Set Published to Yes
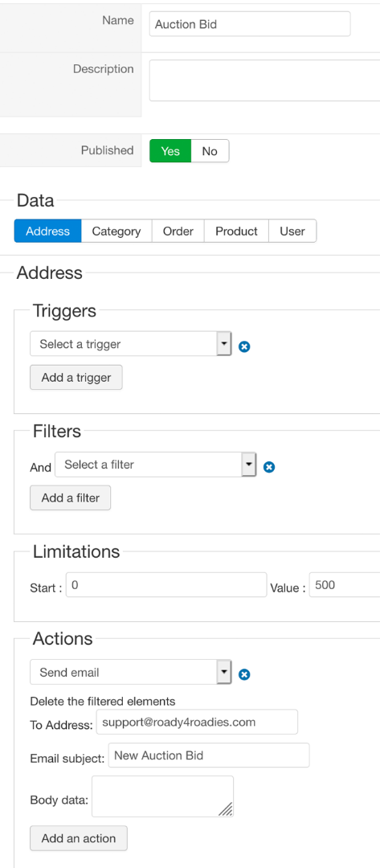The image size is (380, 868). point(170,150)
